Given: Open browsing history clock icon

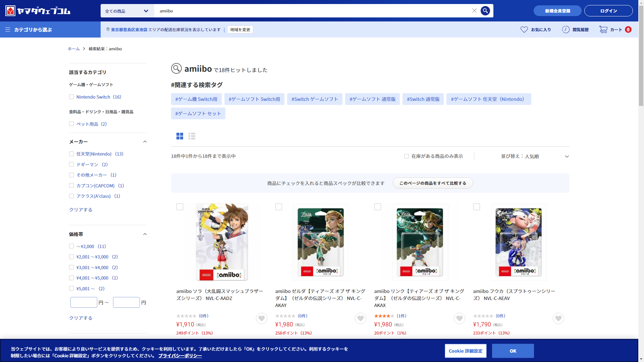Looking at the screenshot, I should 566,29.
